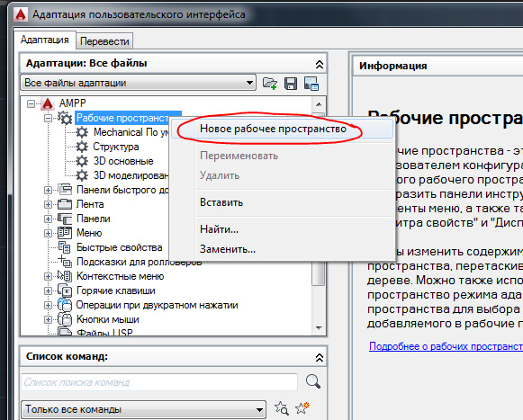Expand the Панели быстрого доступа node
The image size is (523, 420).
click(x=48, y=190)
